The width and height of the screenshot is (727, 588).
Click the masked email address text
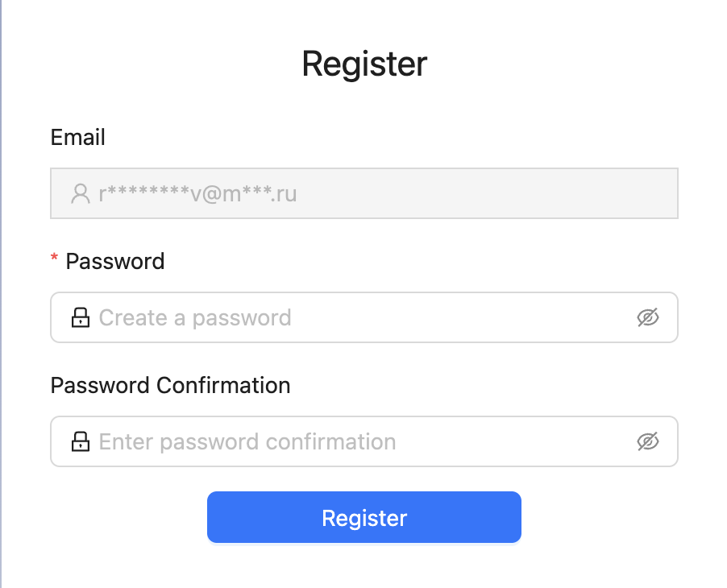[x=197, y=193]
